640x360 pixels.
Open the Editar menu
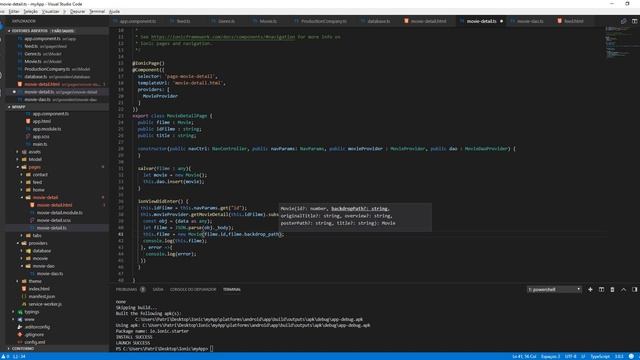tap(14, 11)
